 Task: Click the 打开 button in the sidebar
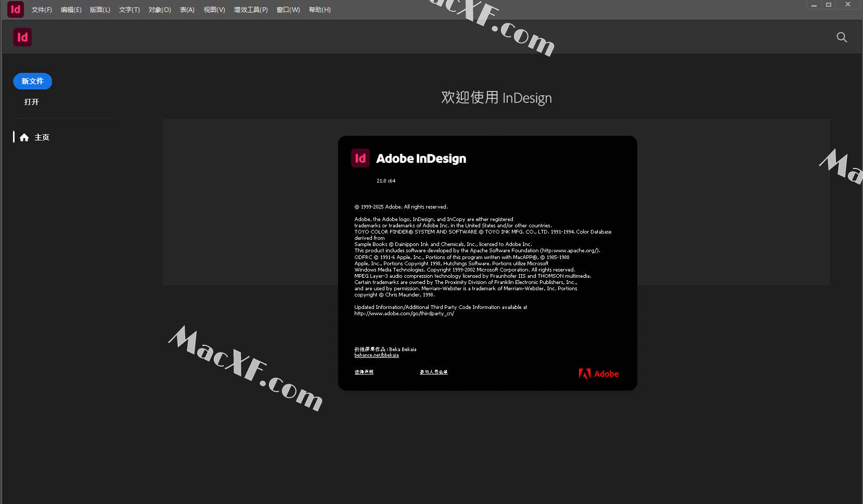tap(32, 102)
